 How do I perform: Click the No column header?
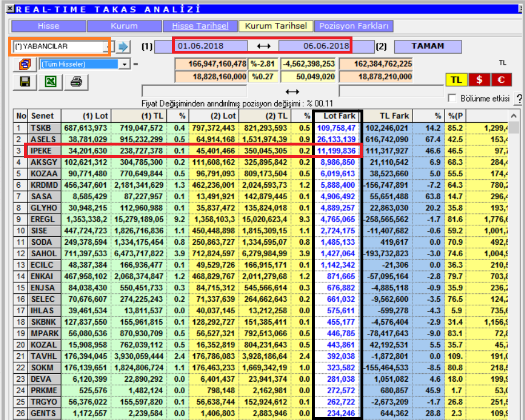pyautogui.click(x=21, y=116)
